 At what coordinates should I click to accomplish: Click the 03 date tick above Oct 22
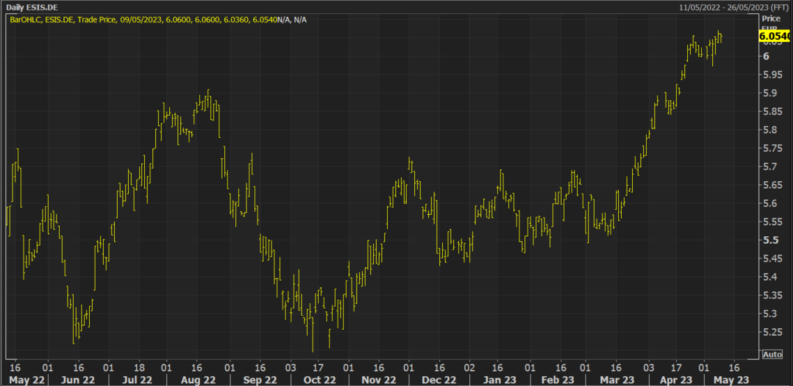pos(290,367)
